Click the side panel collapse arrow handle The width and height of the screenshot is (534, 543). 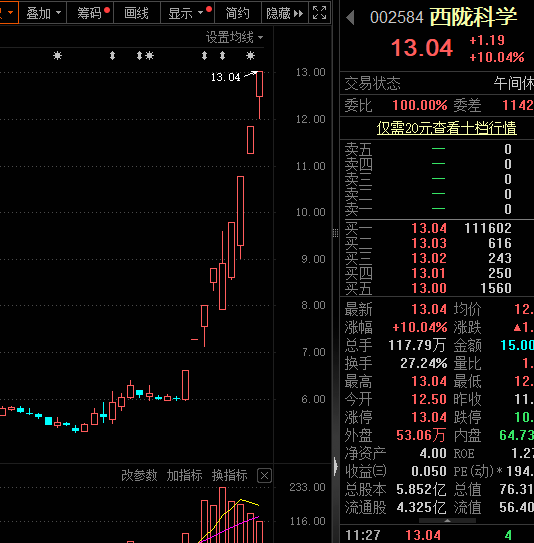pyautogui.click(x=336, y=466)
